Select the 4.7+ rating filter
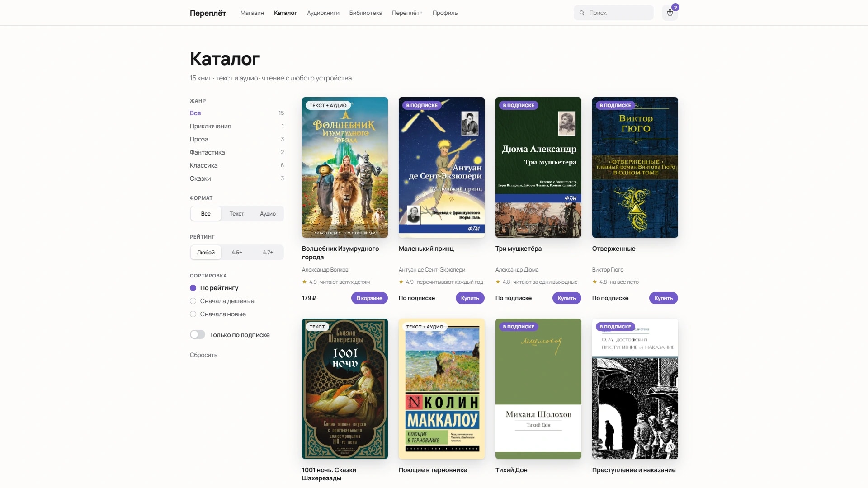The height and width of the screenshot is (488, 868). (x=268, y=253)
